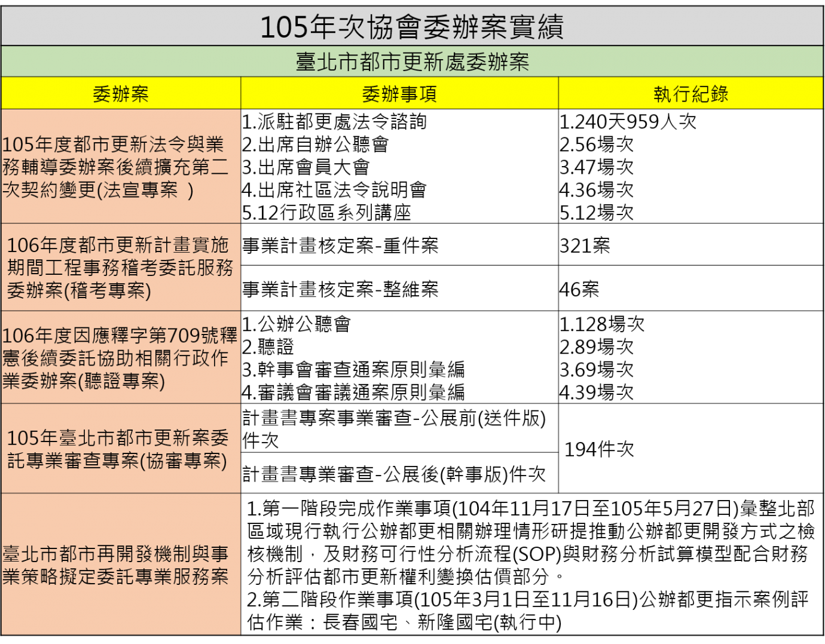Select the subtitle "臺北市都市更新處委辦案"

412,62
